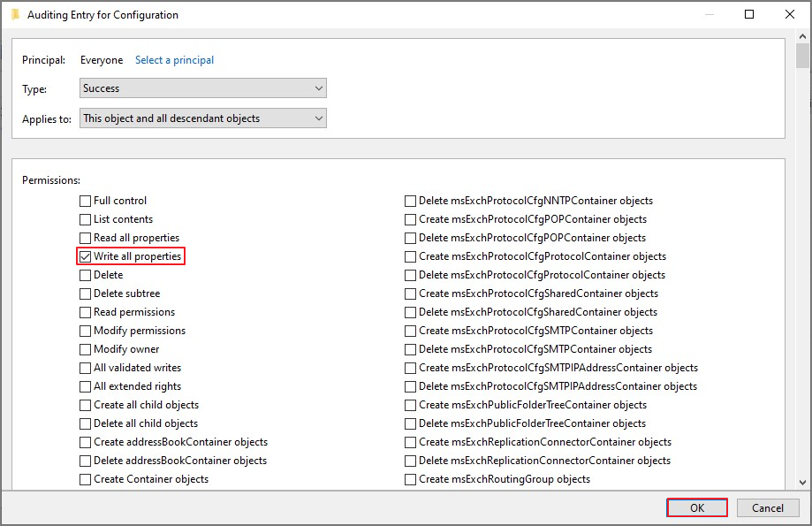Check Create msExchReplicationConnectorContainer objects

(x=411, y=443)
